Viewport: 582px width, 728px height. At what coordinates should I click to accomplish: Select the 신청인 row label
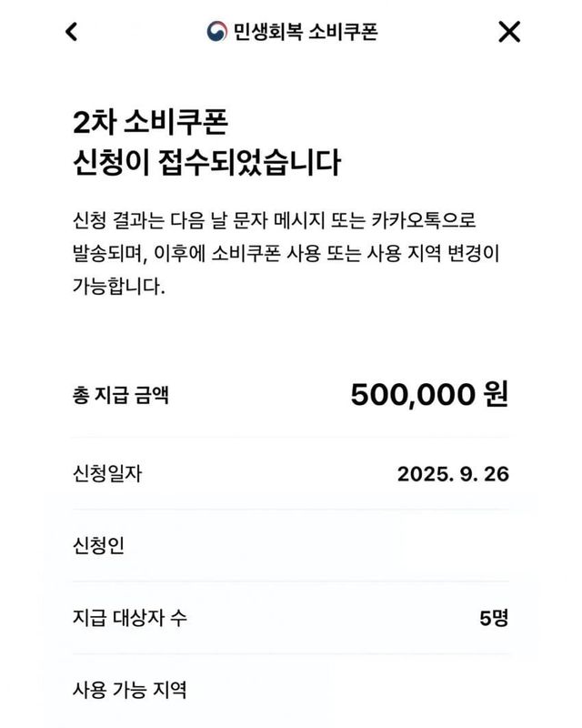[x=97, y=546]
